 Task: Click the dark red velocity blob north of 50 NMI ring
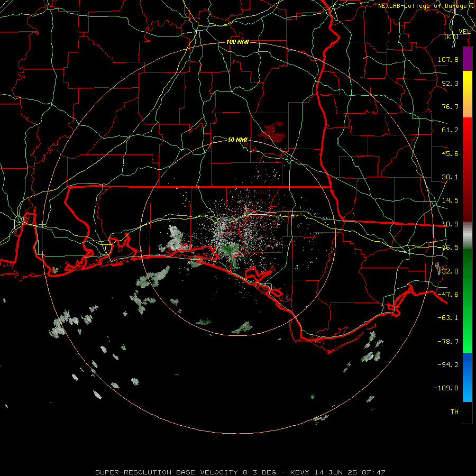pos(272,133)
